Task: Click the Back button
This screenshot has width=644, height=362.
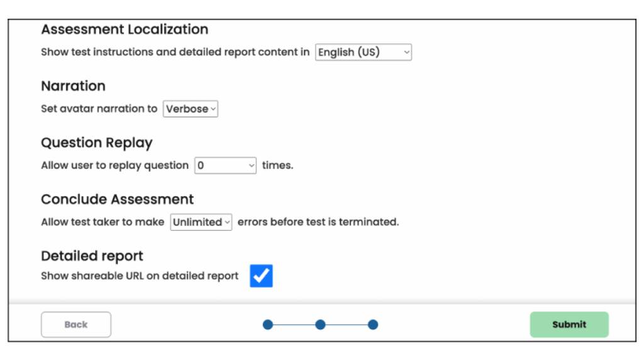Action: coord(76,324)
